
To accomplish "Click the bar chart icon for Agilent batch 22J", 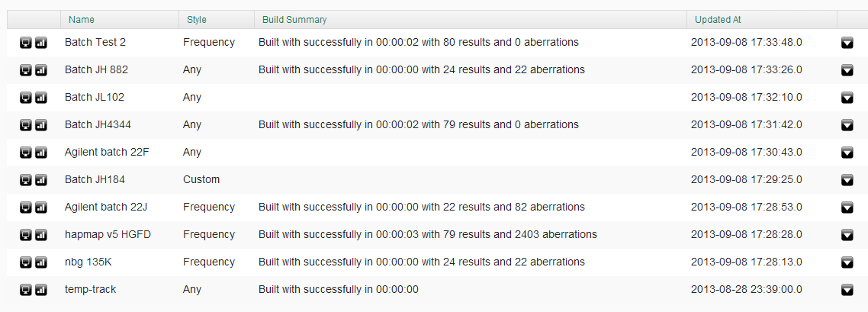I will pos(41,207).
